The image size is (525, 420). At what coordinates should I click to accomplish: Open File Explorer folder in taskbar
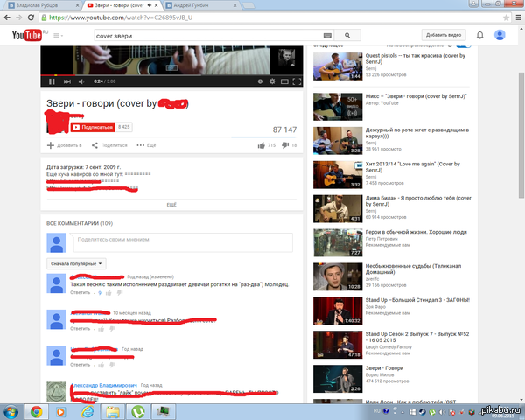pyautogui.click(x=113, y=411)
